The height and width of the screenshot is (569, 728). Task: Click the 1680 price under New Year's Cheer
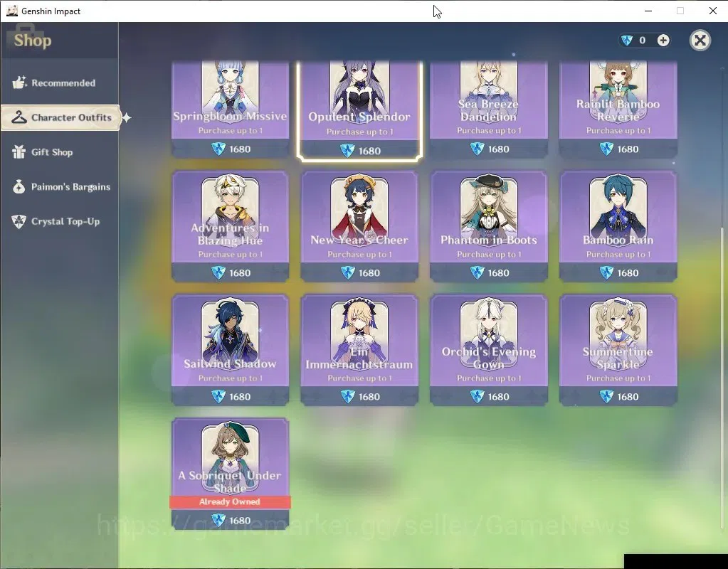click(369, 273)
